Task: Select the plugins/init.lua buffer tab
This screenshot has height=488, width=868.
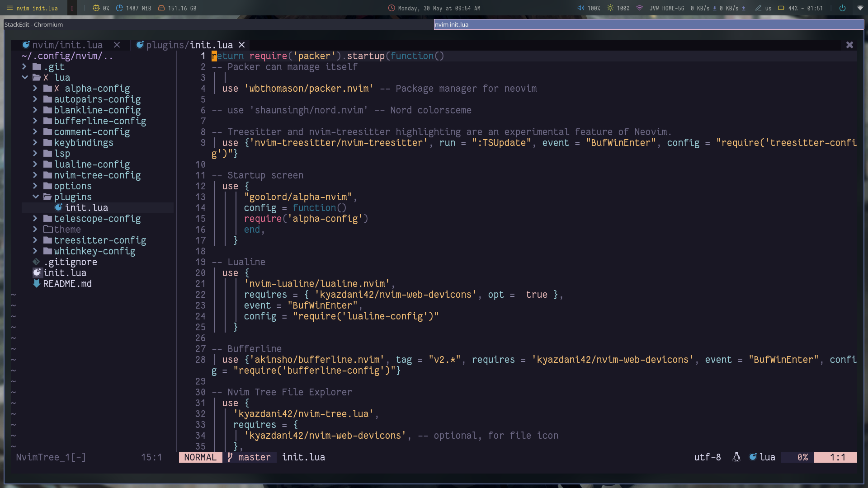Action: (189, 45)
